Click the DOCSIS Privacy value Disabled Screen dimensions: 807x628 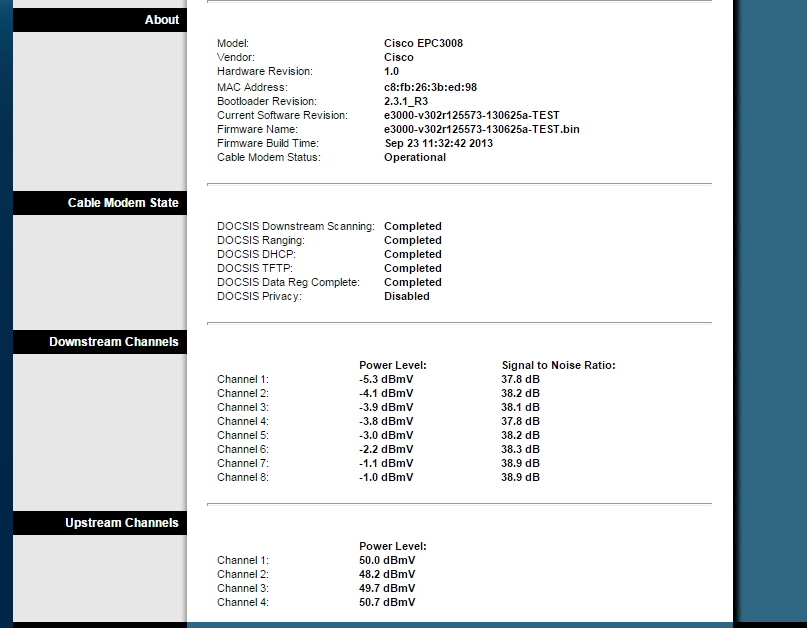[x=407, y=296]
